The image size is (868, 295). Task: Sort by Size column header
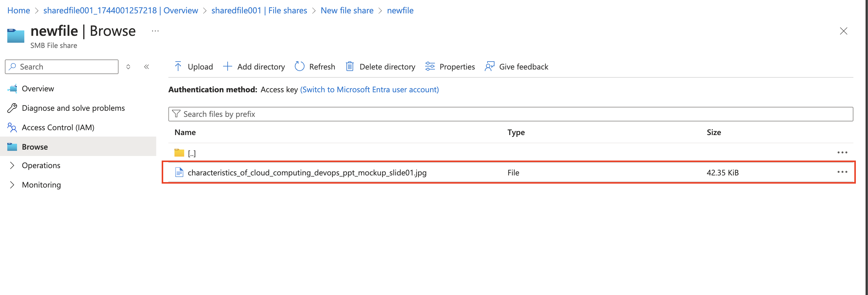(x=714, y=132)
